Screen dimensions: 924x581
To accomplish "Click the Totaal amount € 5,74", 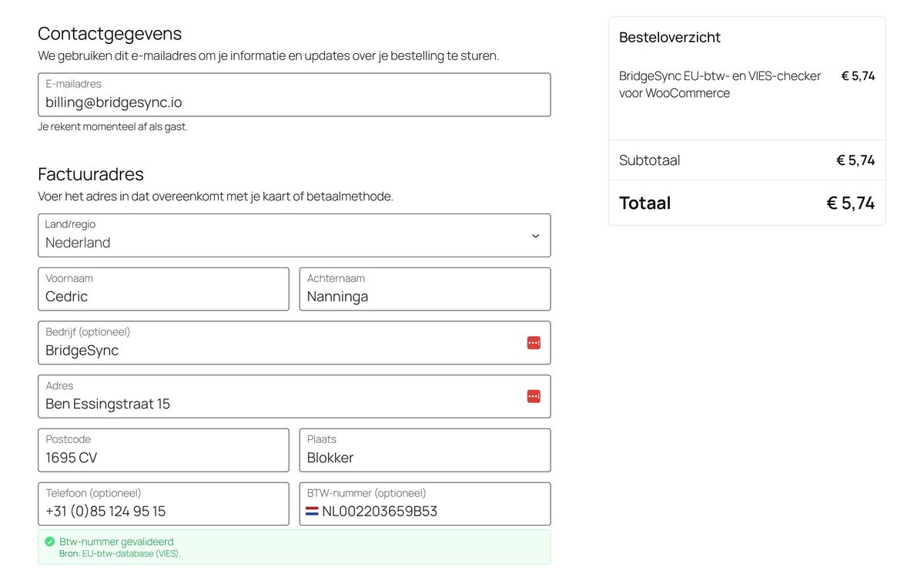I will [x=850, y=203].
